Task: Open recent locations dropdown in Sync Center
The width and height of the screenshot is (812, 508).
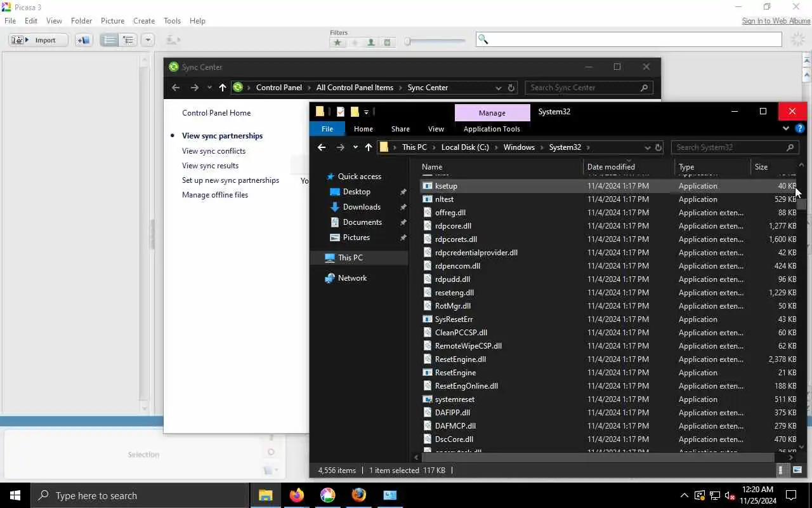Action: 209,88
